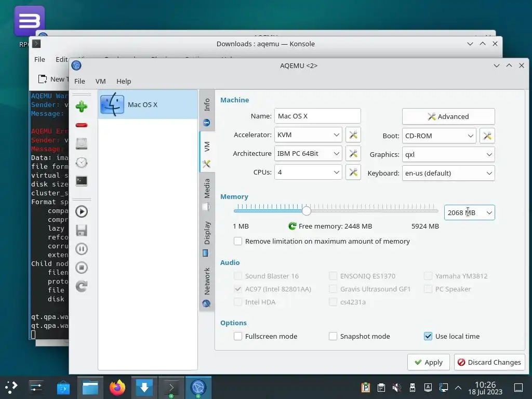532x399 pixels.
Task: Save the VM state floppy icon
Action: [x=82, y=230]
